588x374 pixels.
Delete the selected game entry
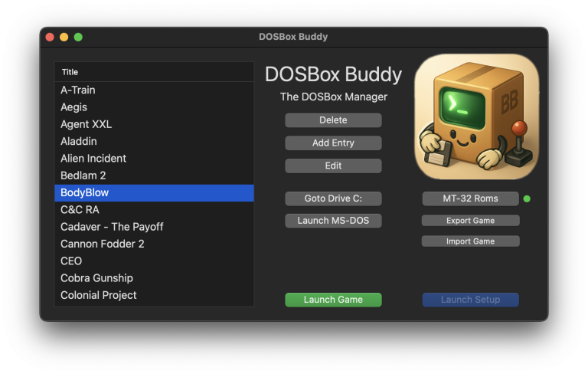333,120
